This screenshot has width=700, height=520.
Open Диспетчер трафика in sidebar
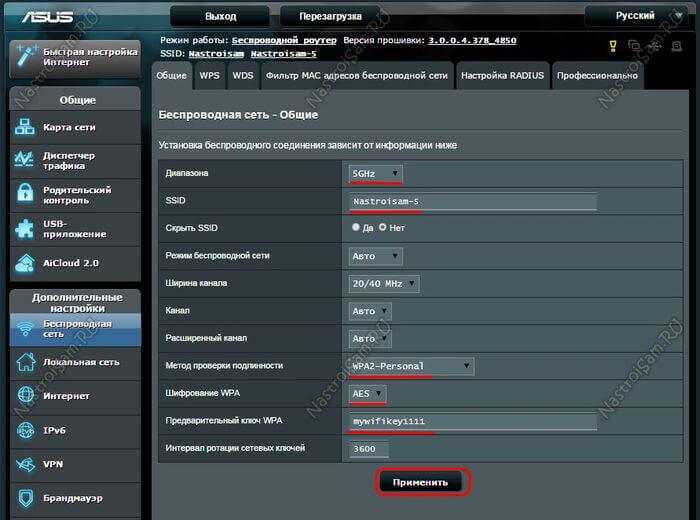click(x=75, y=161)
